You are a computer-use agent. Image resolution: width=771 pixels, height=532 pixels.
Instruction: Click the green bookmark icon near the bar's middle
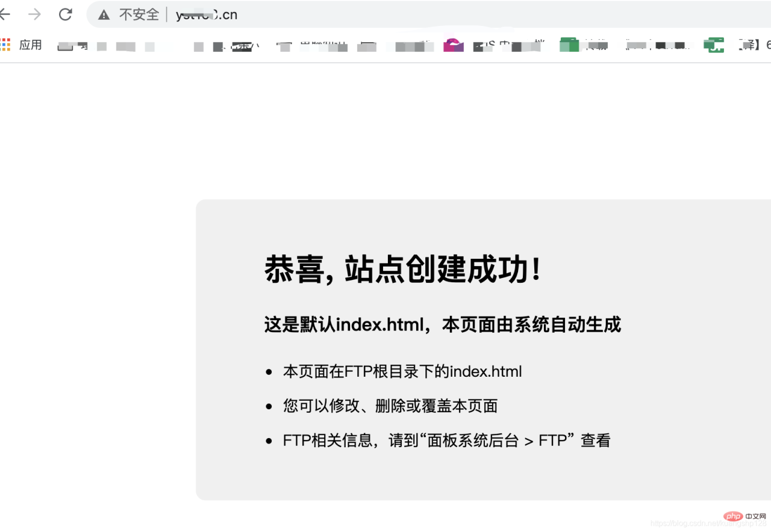coord(569,44)
